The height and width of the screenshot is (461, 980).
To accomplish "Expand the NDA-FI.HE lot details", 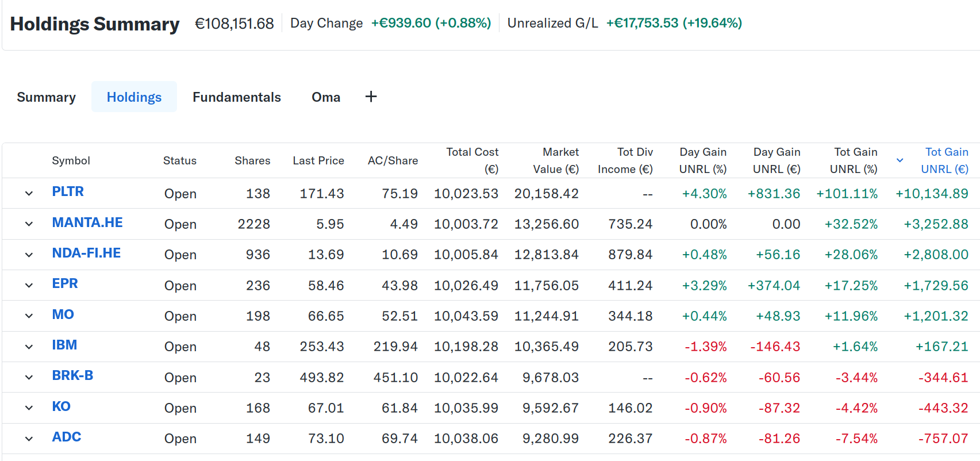I will (29, 254).
